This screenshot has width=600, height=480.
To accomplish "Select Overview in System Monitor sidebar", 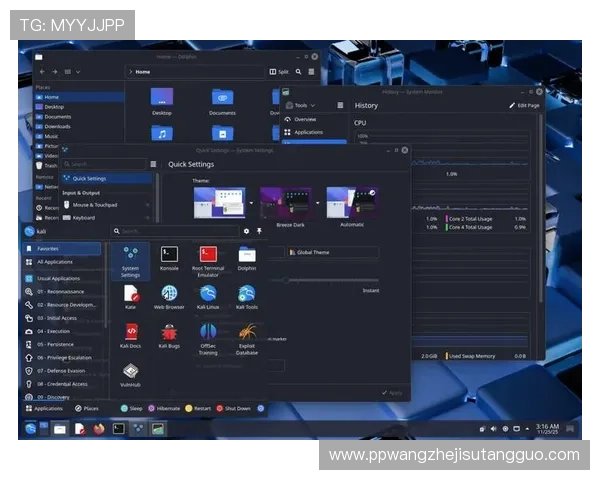I will [x=315, y=119].
